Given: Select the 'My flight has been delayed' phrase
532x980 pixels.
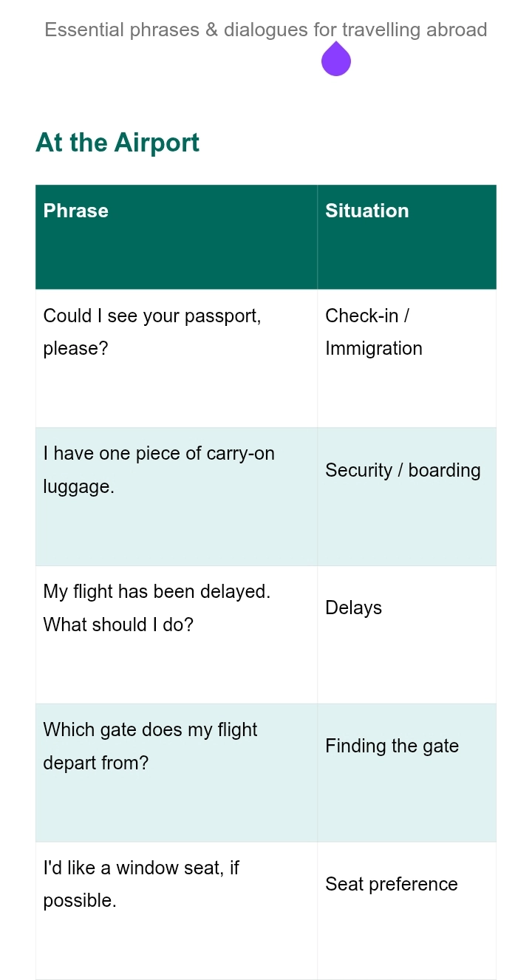Looking at the screenshot, I should [x=157, y=608].
